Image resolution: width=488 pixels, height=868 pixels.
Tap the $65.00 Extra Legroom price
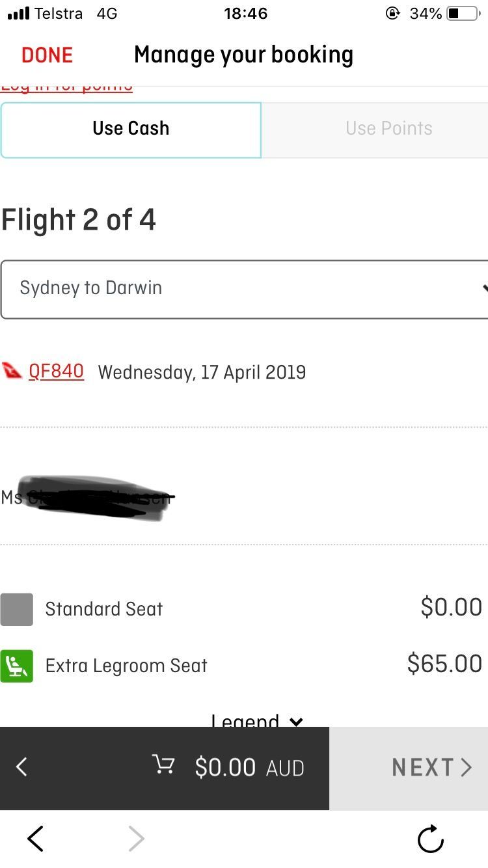[x=444, y=664]
